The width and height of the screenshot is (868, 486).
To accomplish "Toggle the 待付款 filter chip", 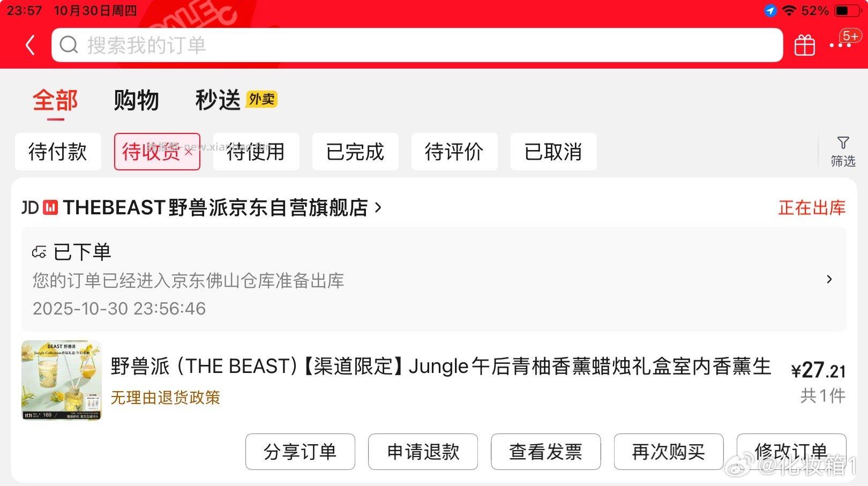I will [58, 152].
